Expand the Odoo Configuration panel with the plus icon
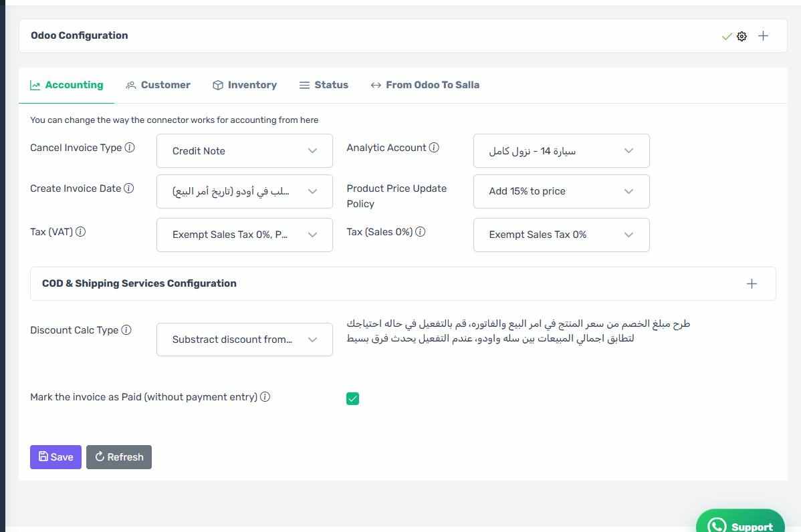The image size is (801, 532). [763, 35]
